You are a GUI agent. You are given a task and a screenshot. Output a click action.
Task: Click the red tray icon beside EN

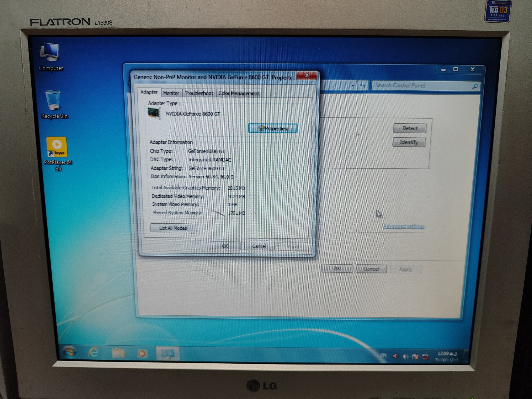pos(395,356)
